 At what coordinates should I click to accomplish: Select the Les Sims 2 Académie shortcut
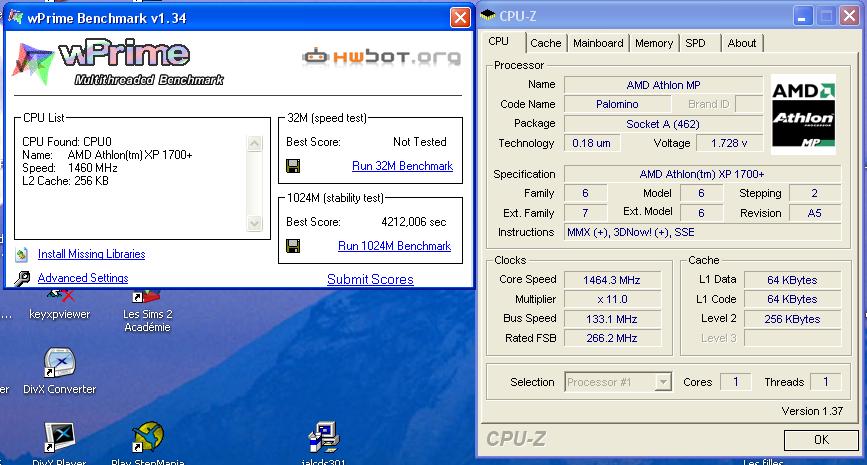click(148, 313)
